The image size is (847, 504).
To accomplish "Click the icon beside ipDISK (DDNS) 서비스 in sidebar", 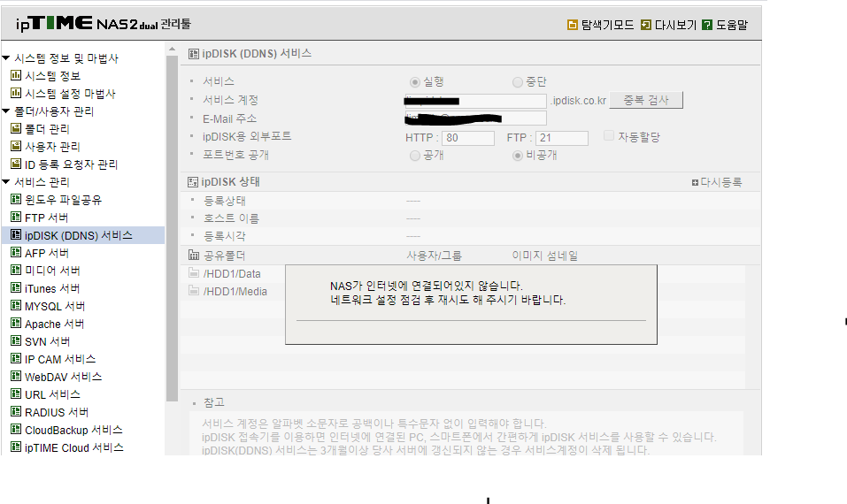I will click(16, 234).
